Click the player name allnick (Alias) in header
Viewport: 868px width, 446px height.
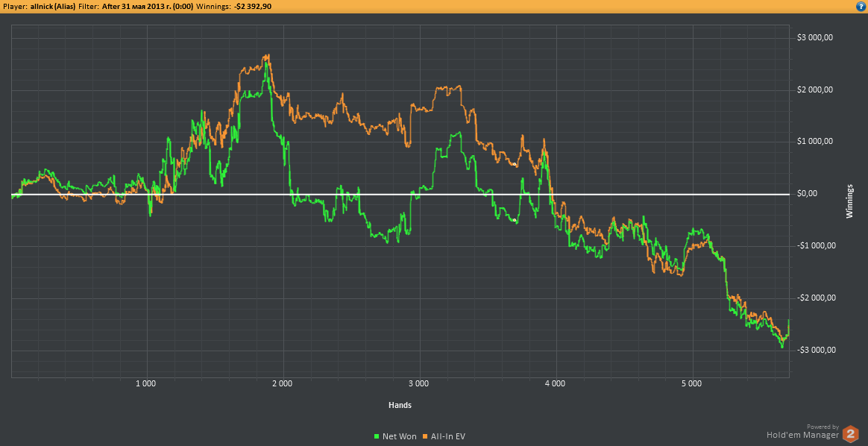pyautogui.click(x=53, y=6)
